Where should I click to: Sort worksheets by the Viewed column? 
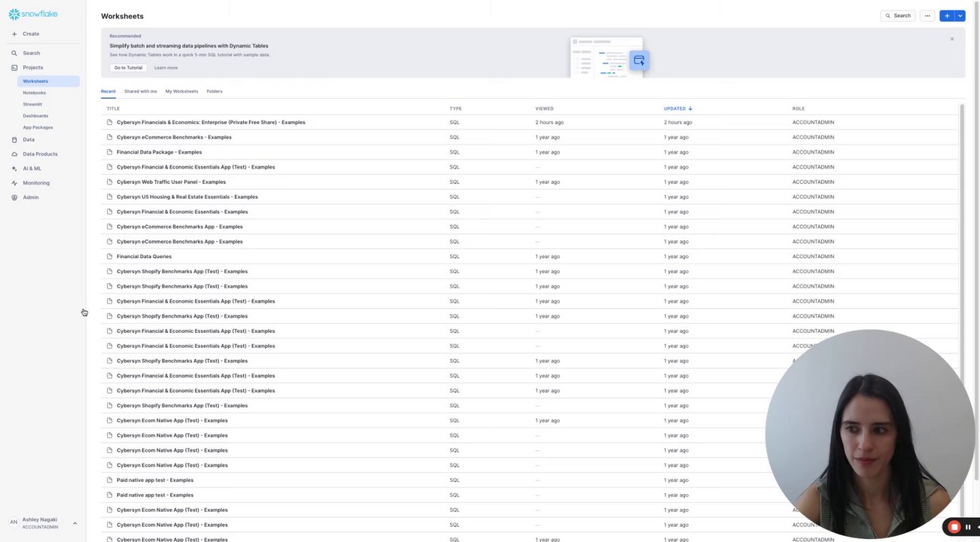pos(544,108)
